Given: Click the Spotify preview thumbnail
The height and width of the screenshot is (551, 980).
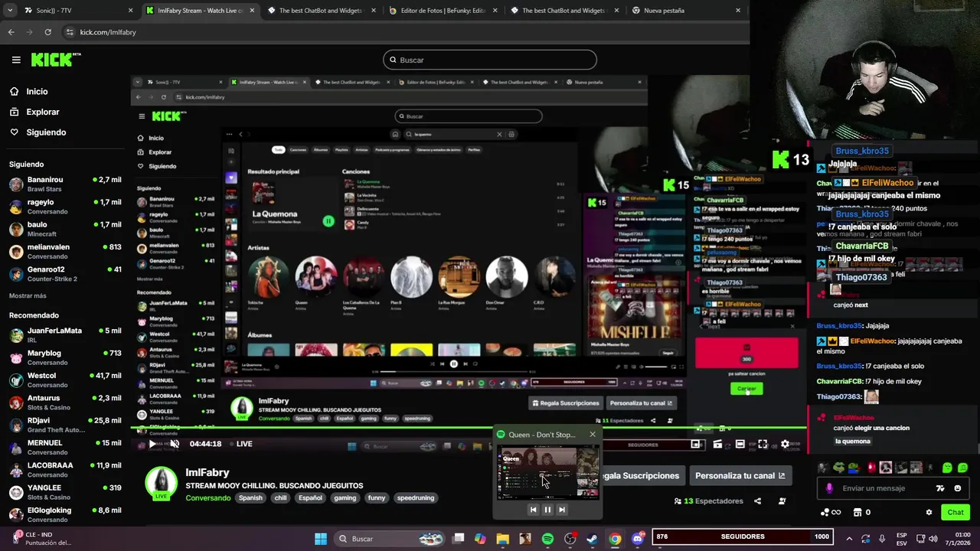Looking at the screenshot, I should click(x=547, y=473).
